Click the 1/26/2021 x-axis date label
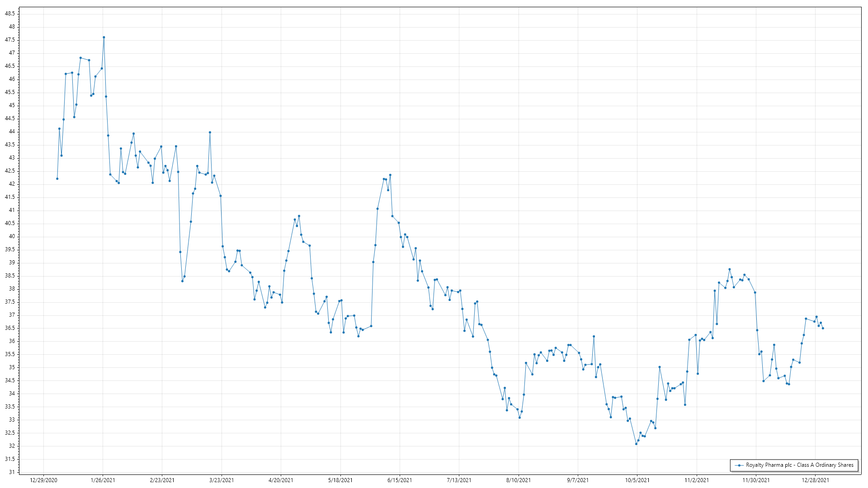Screen dimensions: 868x488 103,480
